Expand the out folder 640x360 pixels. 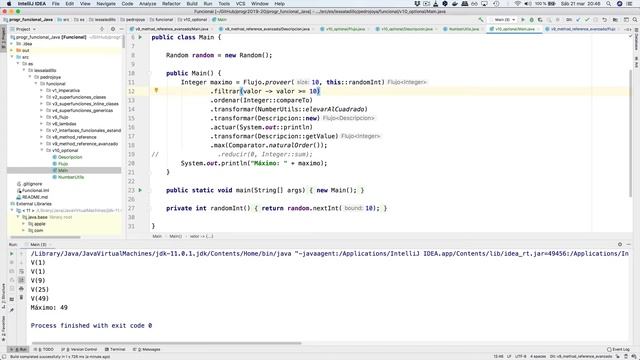click(12, 50)
